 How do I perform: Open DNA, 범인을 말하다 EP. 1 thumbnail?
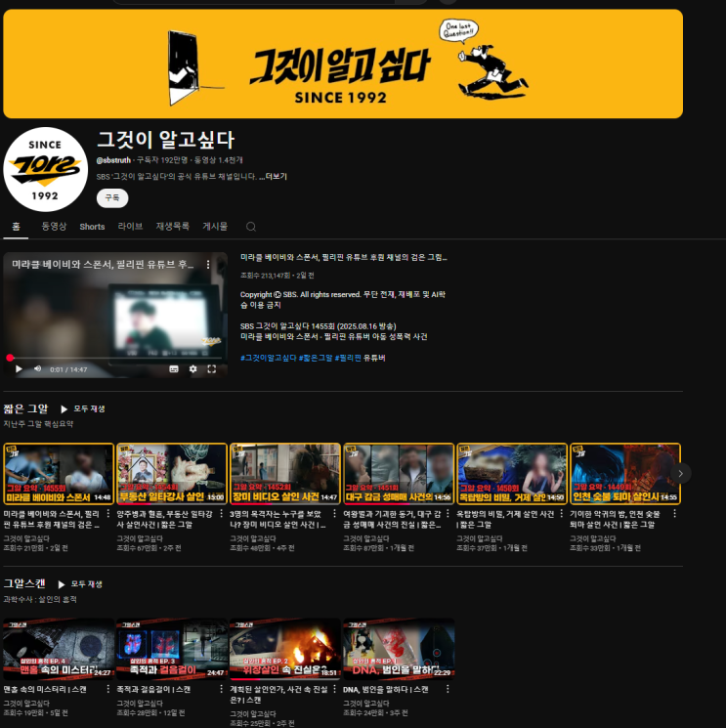click(399, 649)
